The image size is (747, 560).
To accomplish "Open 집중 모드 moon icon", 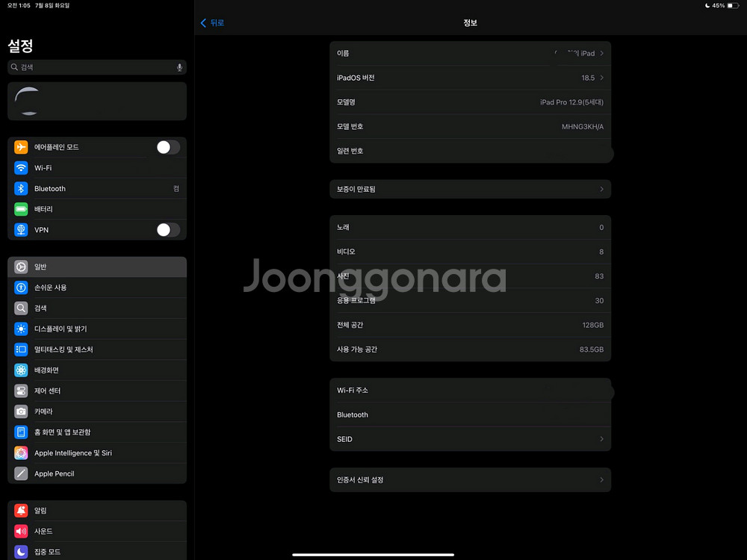I will pyautogui.click(x=21, y=552).
